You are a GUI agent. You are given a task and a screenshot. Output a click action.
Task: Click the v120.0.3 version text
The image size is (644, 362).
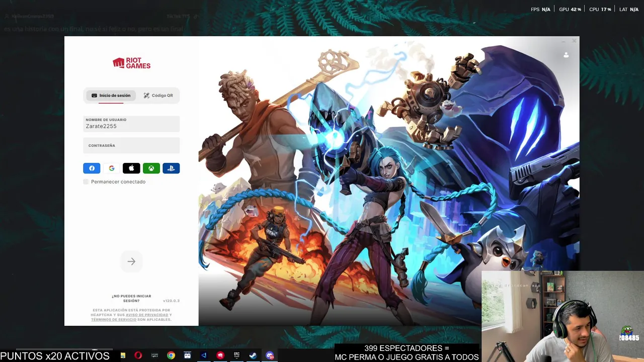[x=171, y=301]
